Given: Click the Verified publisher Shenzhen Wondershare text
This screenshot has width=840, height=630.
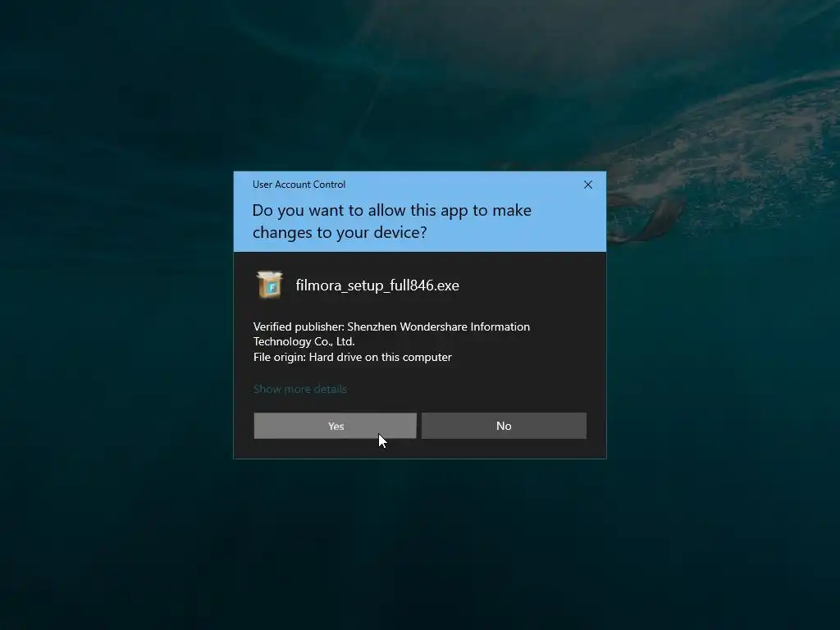Looking at the screenshot, I should point(391,334).
